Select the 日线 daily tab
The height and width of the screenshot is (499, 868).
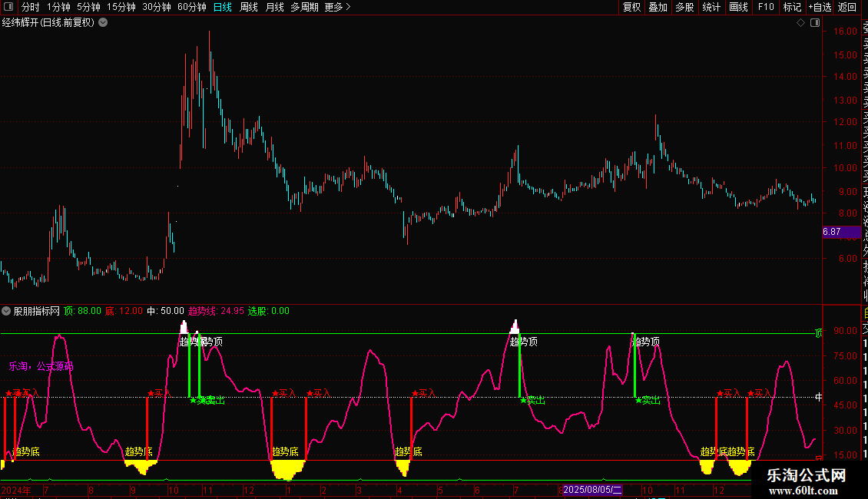(223, 7)
